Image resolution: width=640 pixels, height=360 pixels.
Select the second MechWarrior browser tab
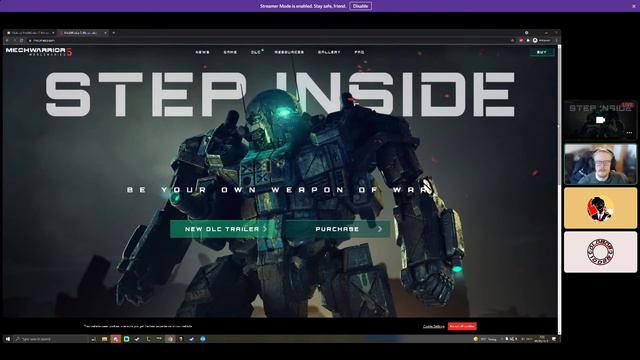(x=82, y=33)
